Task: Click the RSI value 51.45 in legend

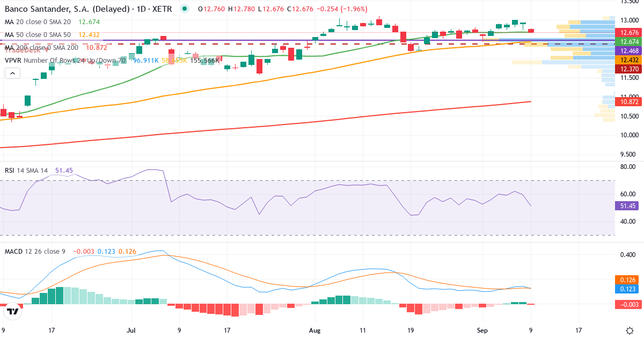Action: pyautogui.click(x=64, y=171)
